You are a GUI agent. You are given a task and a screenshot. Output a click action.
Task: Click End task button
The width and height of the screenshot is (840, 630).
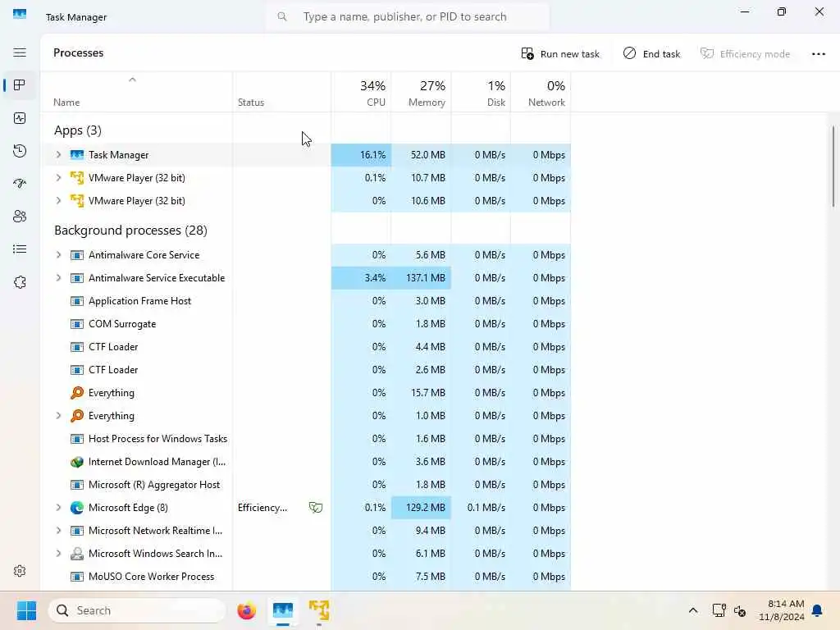coord(651,53)
